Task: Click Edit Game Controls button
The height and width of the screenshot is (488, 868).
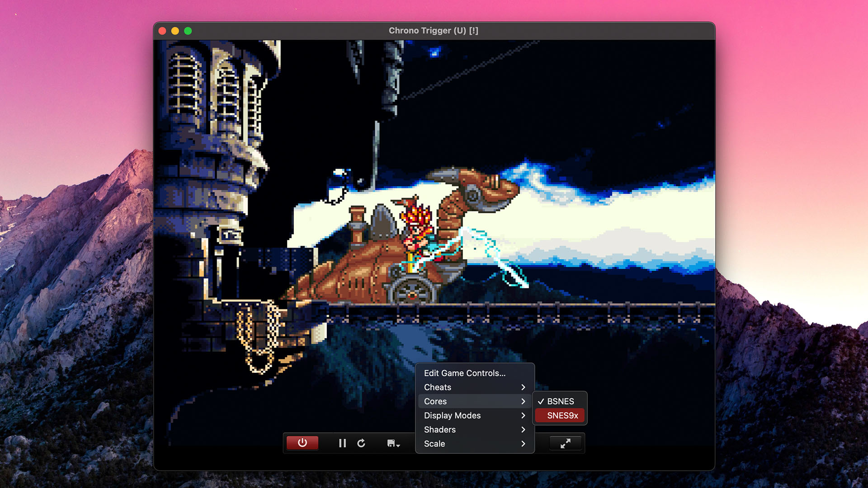Action: pos(464,372)
